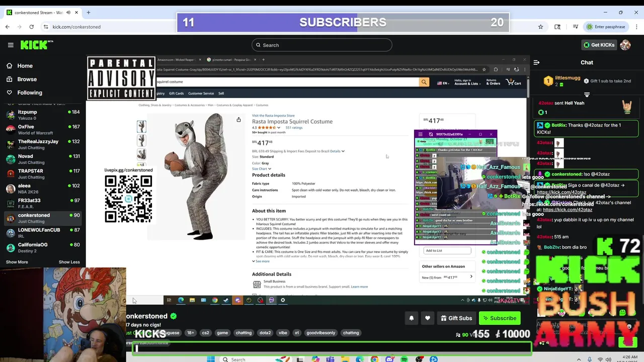Click the irl stream tag
Screen dimensions: 644x362
click(297, 333)
